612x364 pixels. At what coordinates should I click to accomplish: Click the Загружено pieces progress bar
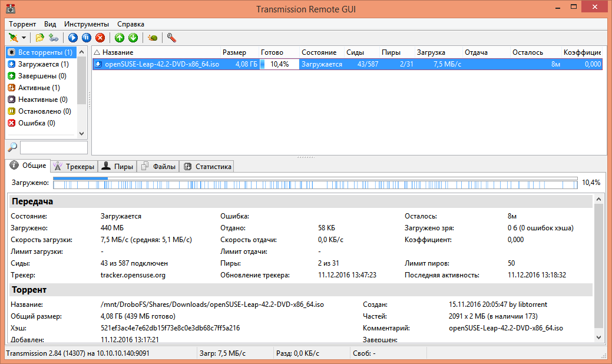coord(315,183)
